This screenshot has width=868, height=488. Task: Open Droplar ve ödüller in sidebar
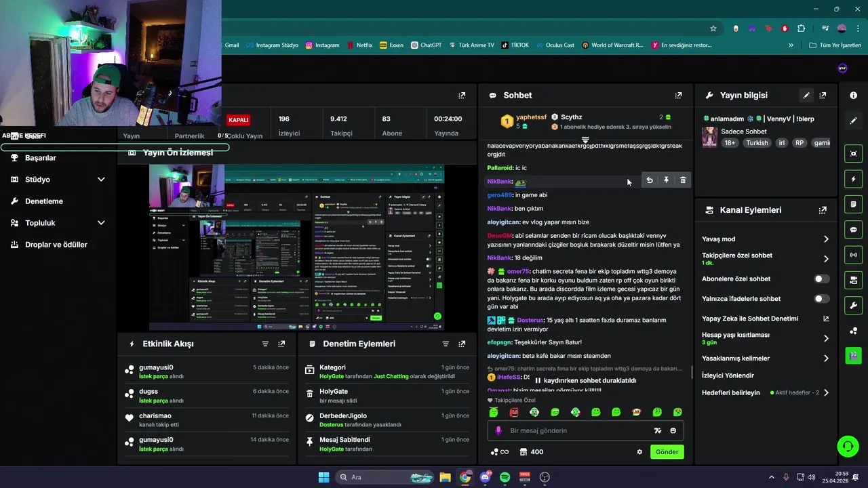tap(56, 245)
